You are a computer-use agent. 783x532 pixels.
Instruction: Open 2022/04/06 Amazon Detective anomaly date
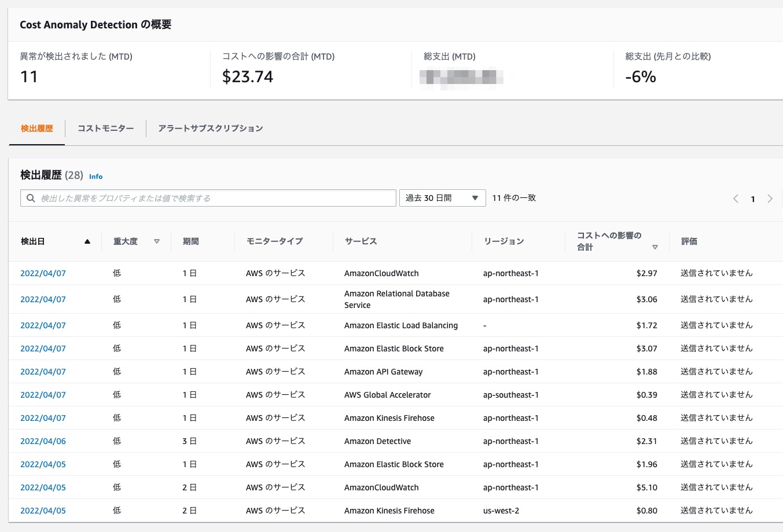(43, 441)
